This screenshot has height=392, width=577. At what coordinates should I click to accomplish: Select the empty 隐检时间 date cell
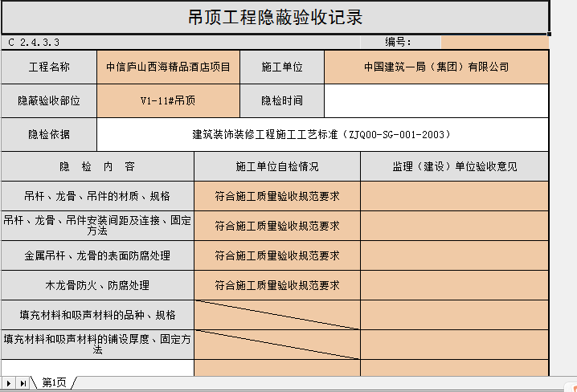click(x=436, y=101)
